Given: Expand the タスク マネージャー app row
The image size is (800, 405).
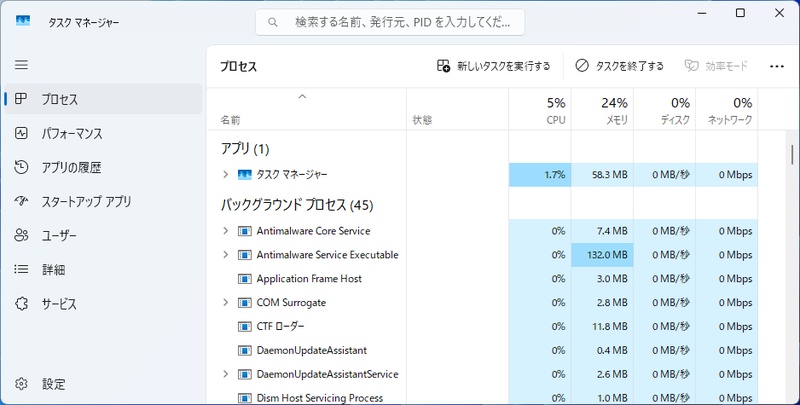Looking at the screenshot, I should pos(226,174).
